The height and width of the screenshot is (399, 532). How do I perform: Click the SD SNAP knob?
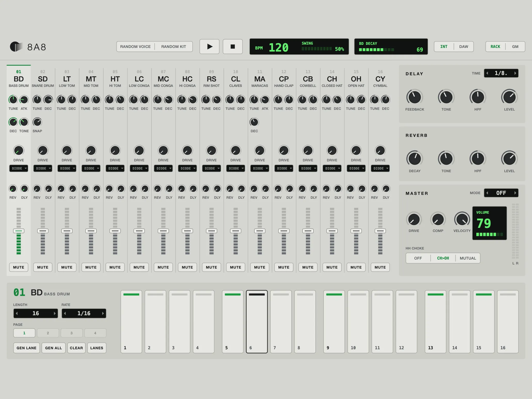pos(37,122)
